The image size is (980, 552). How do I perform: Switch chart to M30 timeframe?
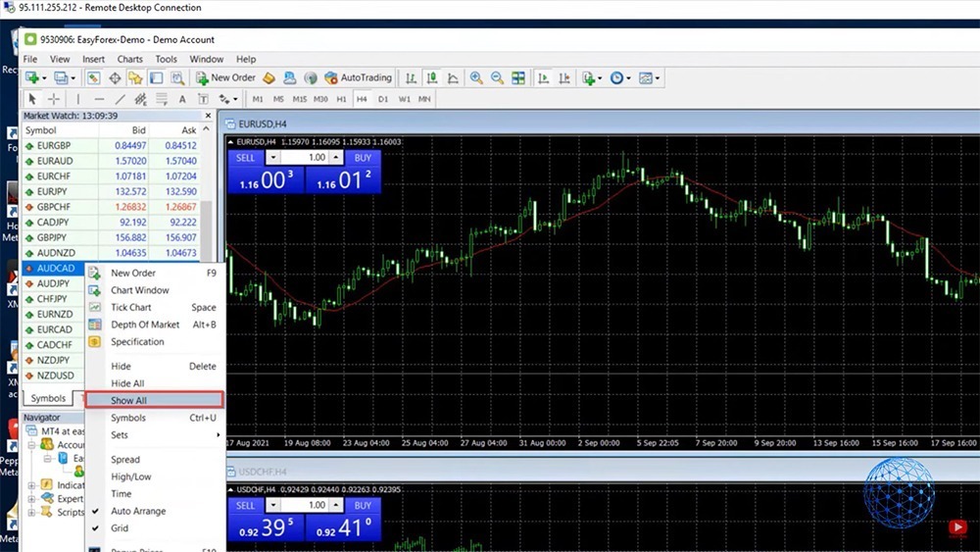tap(320, 99)
